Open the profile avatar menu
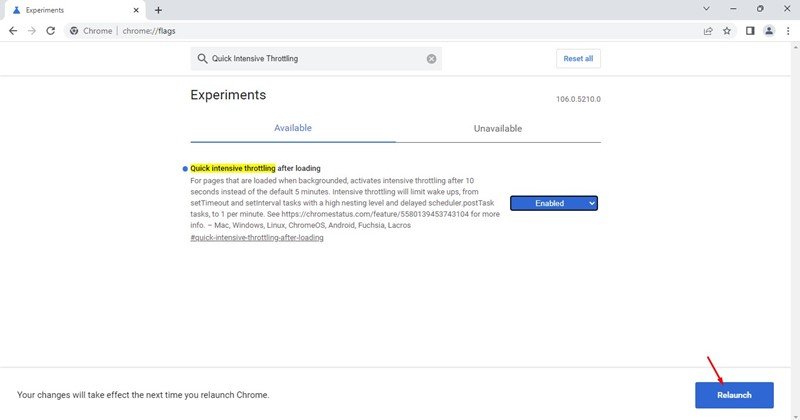 click(769, 31)
